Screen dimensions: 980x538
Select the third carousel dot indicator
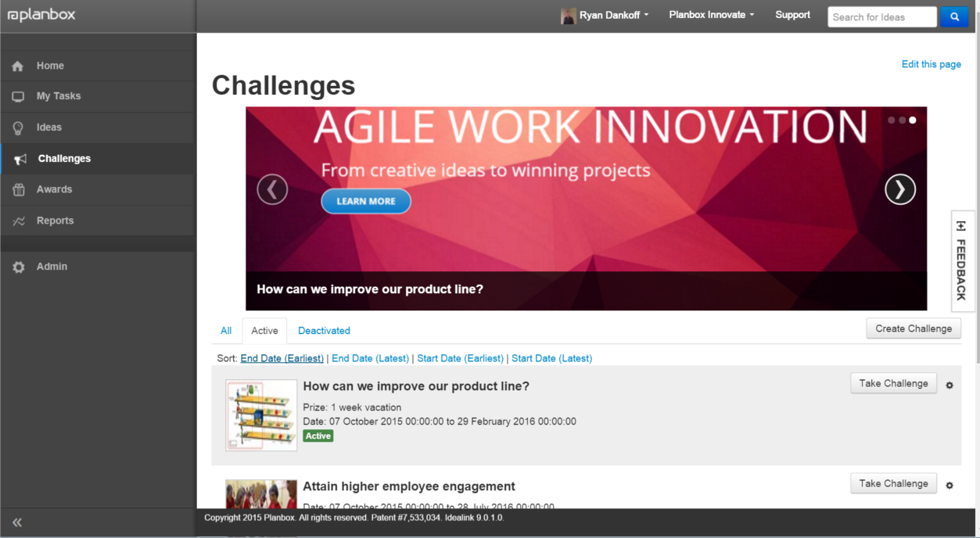(912, 120)
